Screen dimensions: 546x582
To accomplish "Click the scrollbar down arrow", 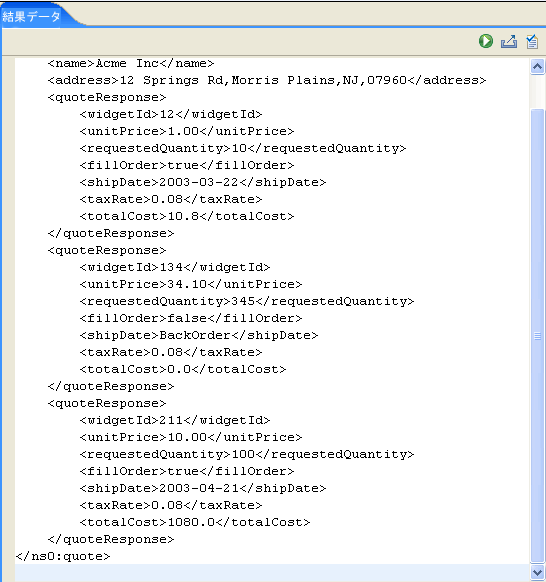I will pyautogui.click(x=537, y=573).
